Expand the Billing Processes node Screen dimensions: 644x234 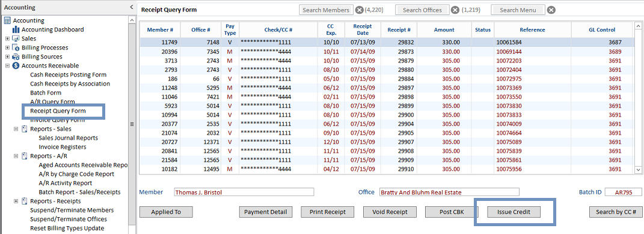[x=7, y=48]
